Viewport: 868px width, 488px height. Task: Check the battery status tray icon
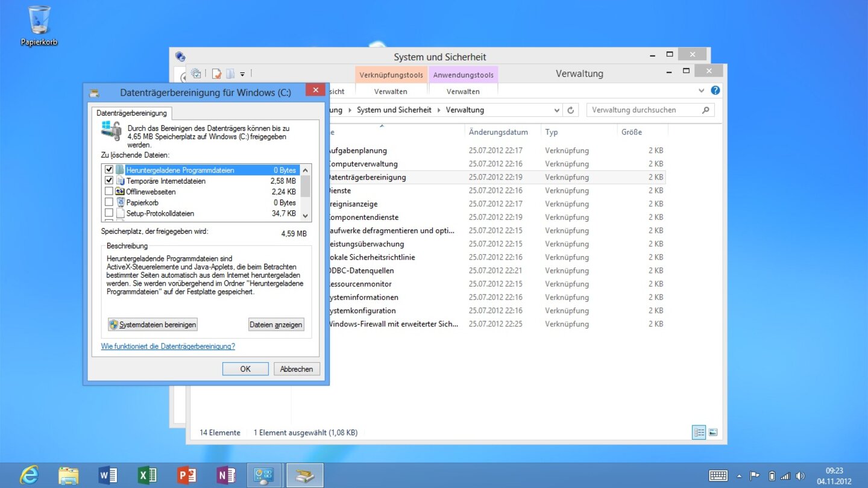[x=772, y=476]
